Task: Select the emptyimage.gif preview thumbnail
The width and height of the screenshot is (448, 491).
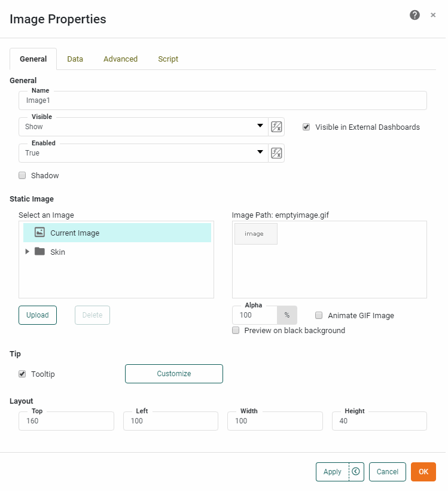Action: coord(255,234)
